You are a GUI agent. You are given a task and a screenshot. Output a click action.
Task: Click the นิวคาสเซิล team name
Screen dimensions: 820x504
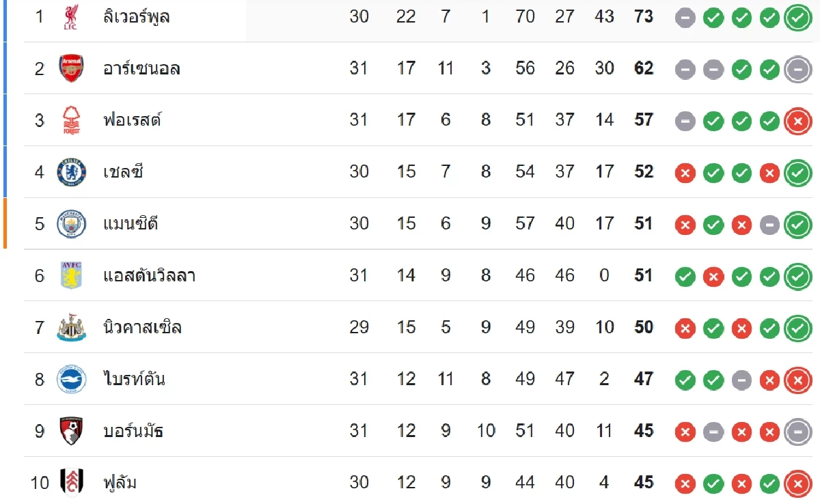pos(142,328)
